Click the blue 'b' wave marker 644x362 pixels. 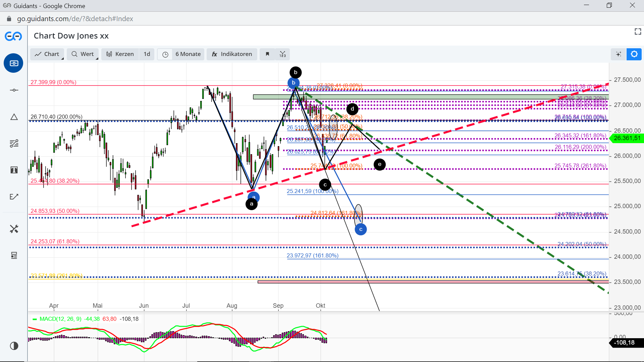click(293, 83)
